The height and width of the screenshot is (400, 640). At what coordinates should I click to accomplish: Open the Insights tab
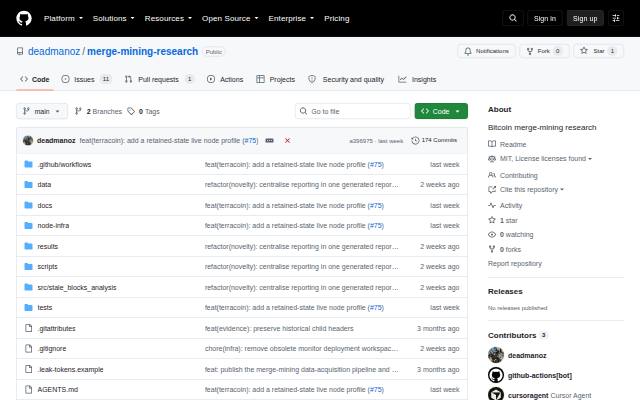(x=417, y=79)
